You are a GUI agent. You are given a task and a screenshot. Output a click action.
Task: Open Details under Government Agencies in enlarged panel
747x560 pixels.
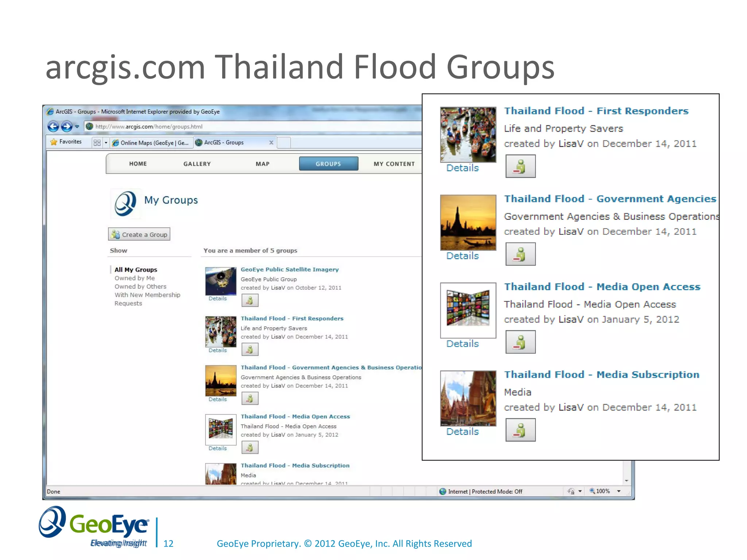(462, 256)
